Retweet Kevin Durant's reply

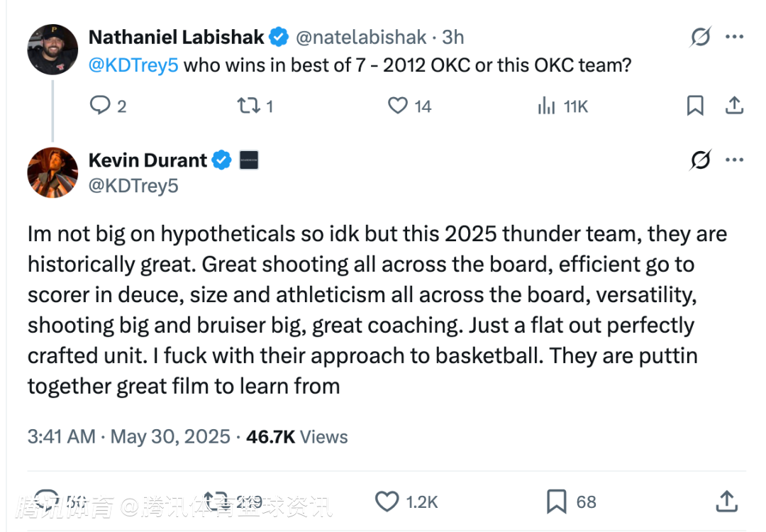coord(216,501)
